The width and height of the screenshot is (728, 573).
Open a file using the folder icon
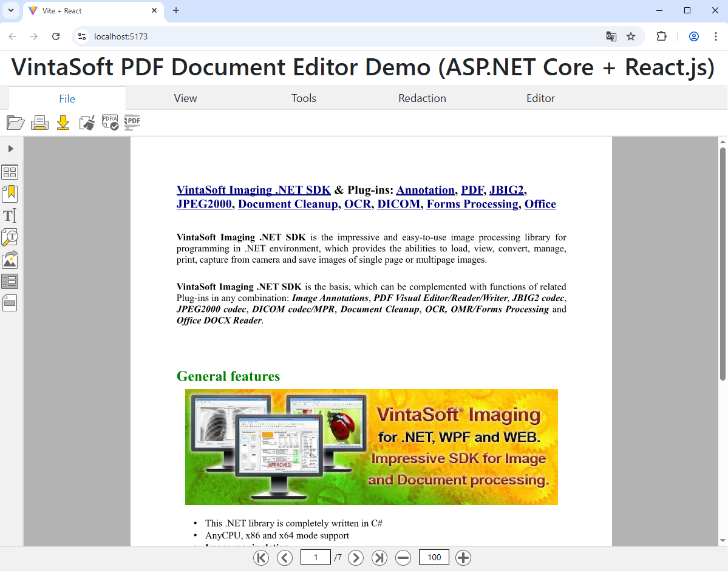click(x=15, y=123)
